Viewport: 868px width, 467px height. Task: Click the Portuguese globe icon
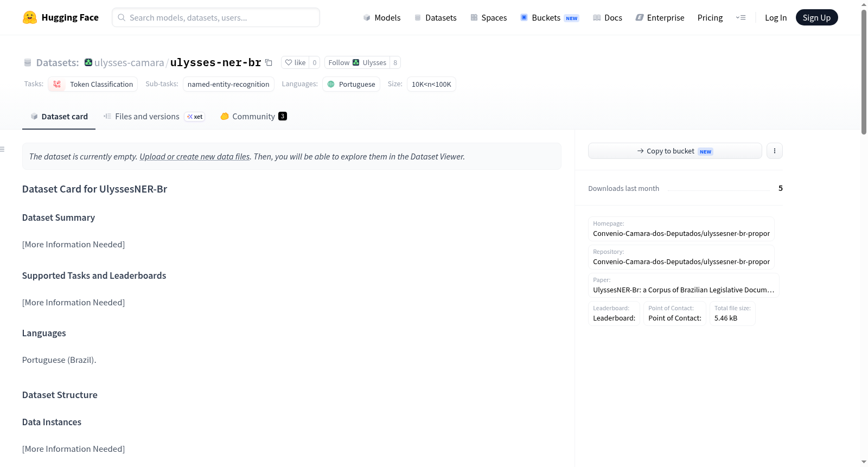click(331, 84)
